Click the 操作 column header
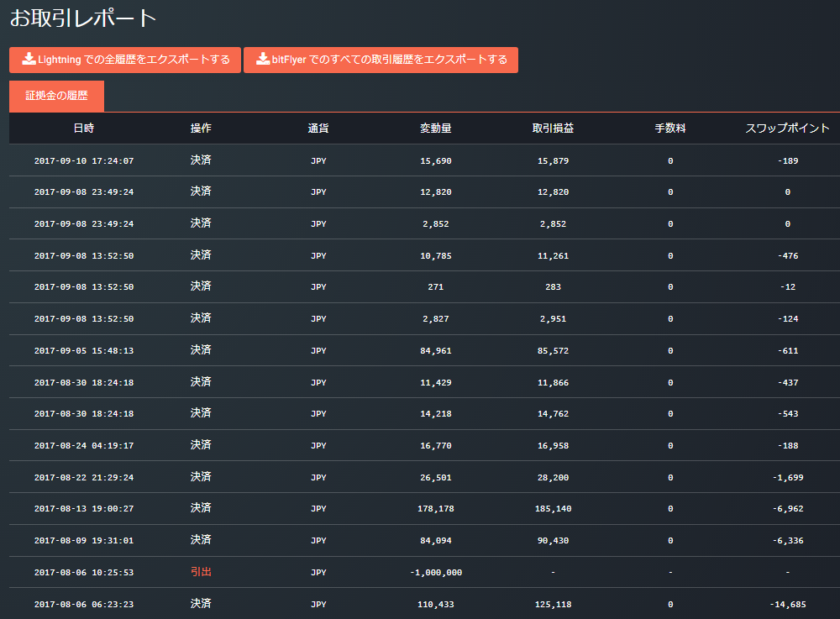 pyautogui.click(x=201, y=129)
